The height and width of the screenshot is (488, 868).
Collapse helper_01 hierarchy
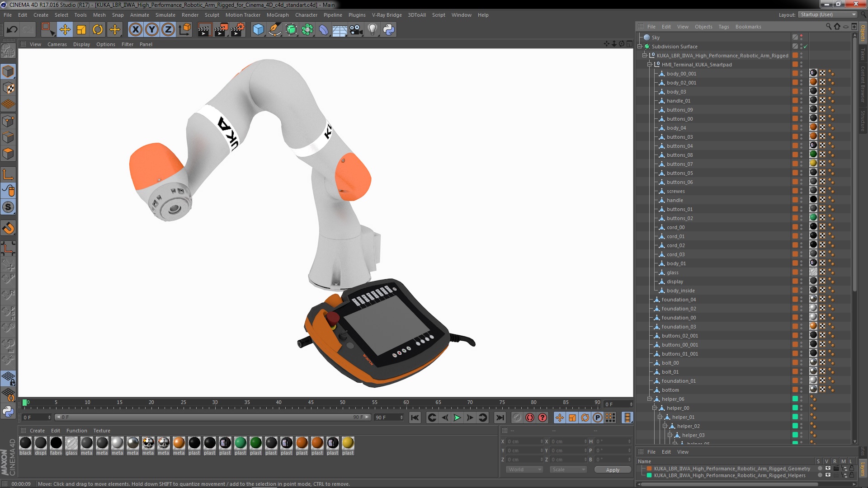(x=660, y=417)
